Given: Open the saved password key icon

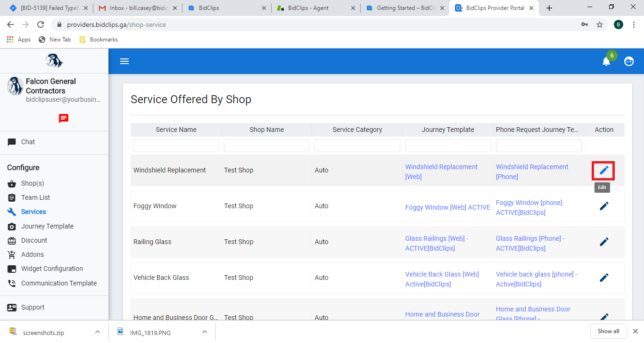Looking at the screenshot, I should (x=585, y=24).
